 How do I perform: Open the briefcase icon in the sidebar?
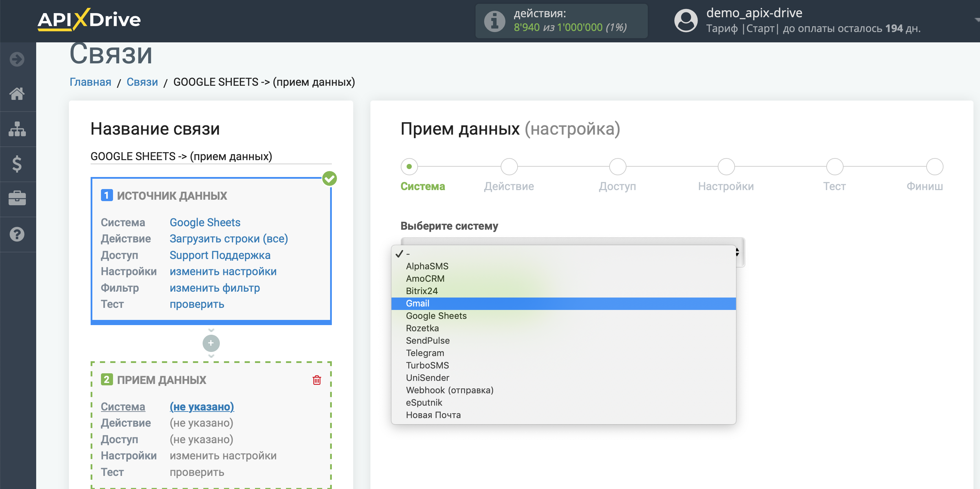[x=17, y=198]
